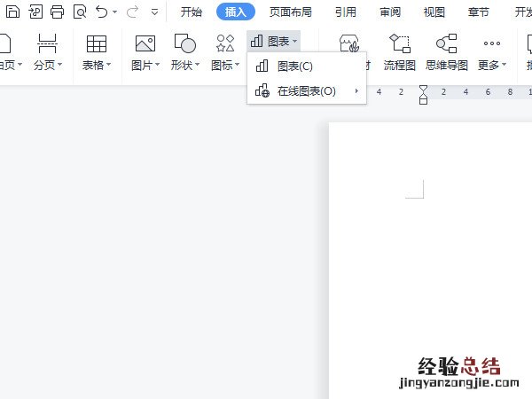
Task: Expand the 在线图表(O) submenu
Action: click(307, 90)
